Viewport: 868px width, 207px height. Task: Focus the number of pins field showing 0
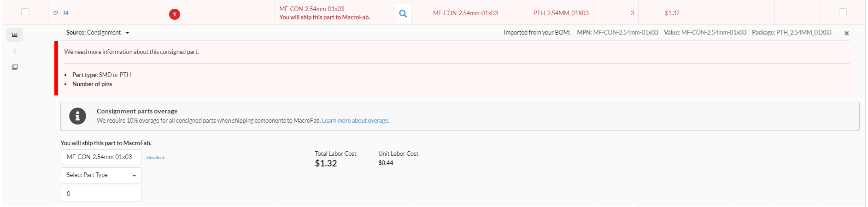point(101,194)
